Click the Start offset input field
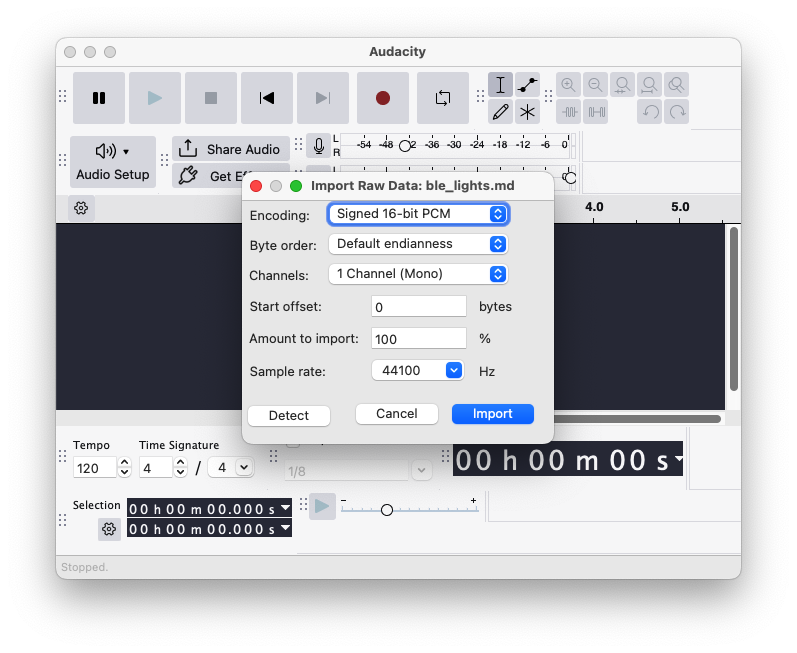This screenshot has width=797, height=653. [418, 307]
